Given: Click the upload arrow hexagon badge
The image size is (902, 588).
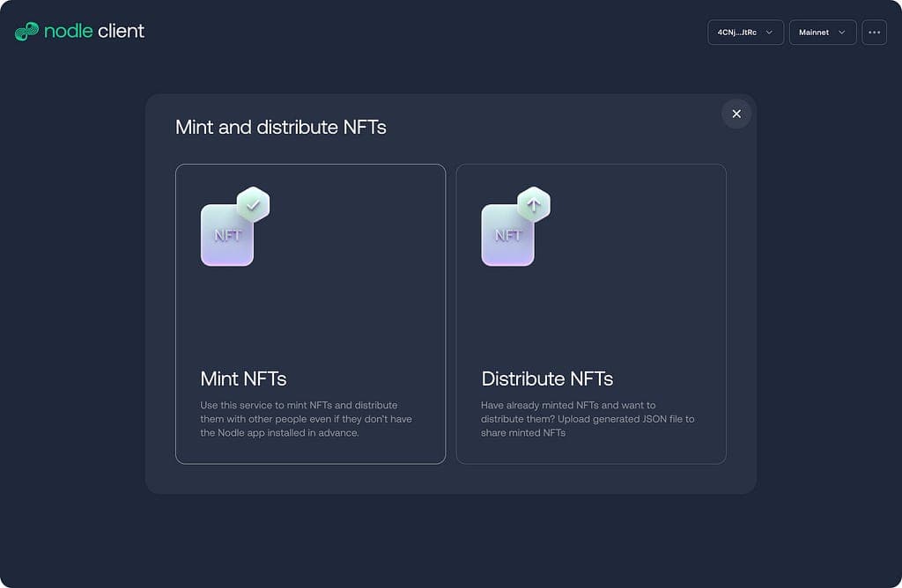Looking at the screenshot, I should 533,204.
